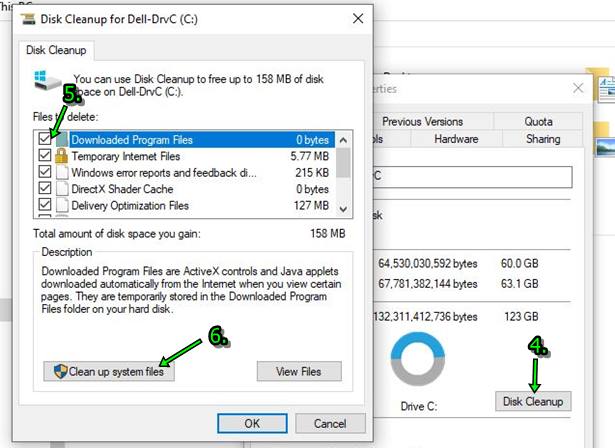Uncheck the Delivery Optimization Files checkbox
Image resolution: width=615 pixels, height=448 pixels.
click(x=45, y=205)
